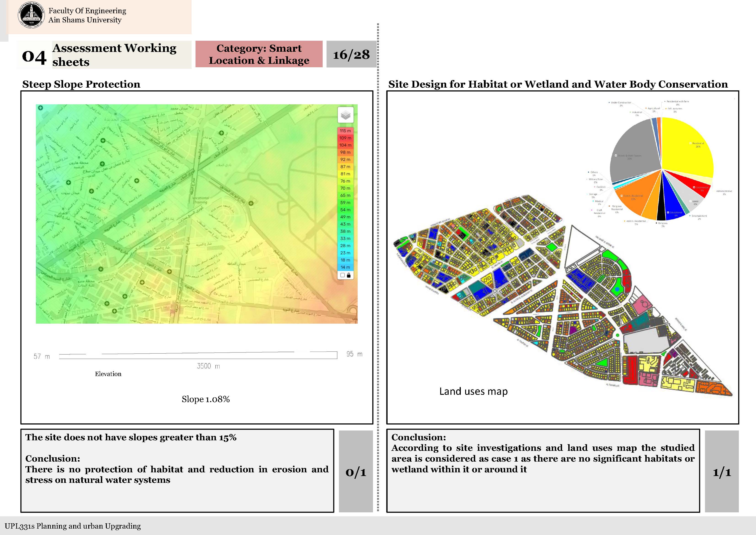756x535 pixels.
Task: Select the 14 m blue legend swatch
Action: (x=345, y=267)
